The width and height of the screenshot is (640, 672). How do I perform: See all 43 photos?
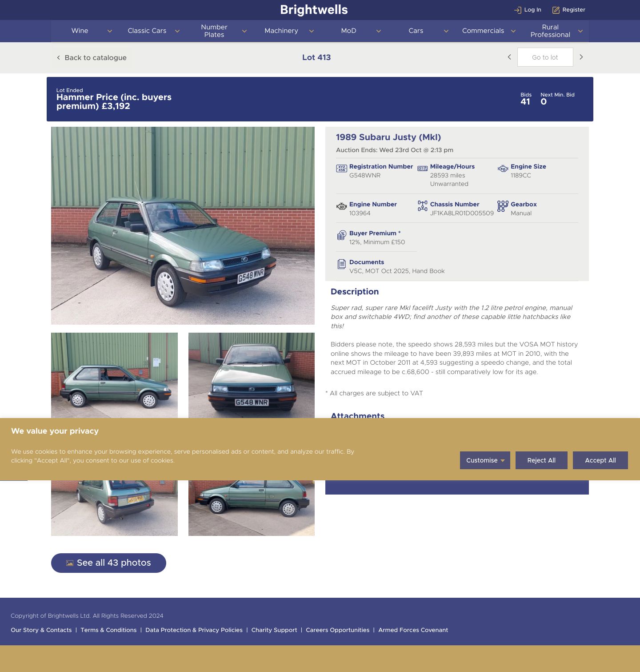point(108,563)
